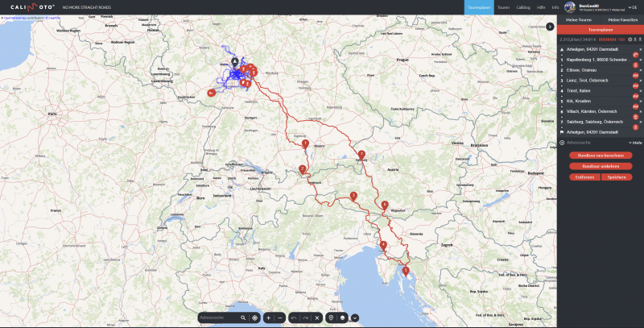This screenshot has height=328, width=644.
Task: Collapse the right sidebar panel
Action: (550, 27)
